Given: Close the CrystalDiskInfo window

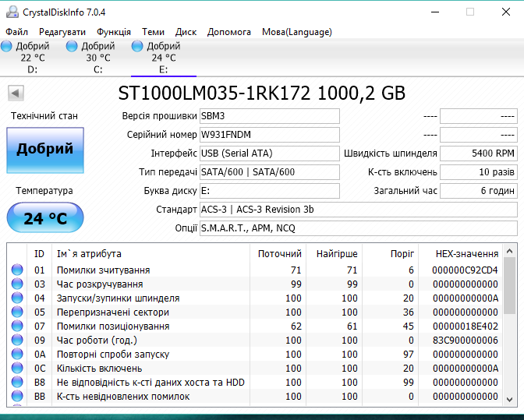Looking at the screenshot, I should coord(506,12).
